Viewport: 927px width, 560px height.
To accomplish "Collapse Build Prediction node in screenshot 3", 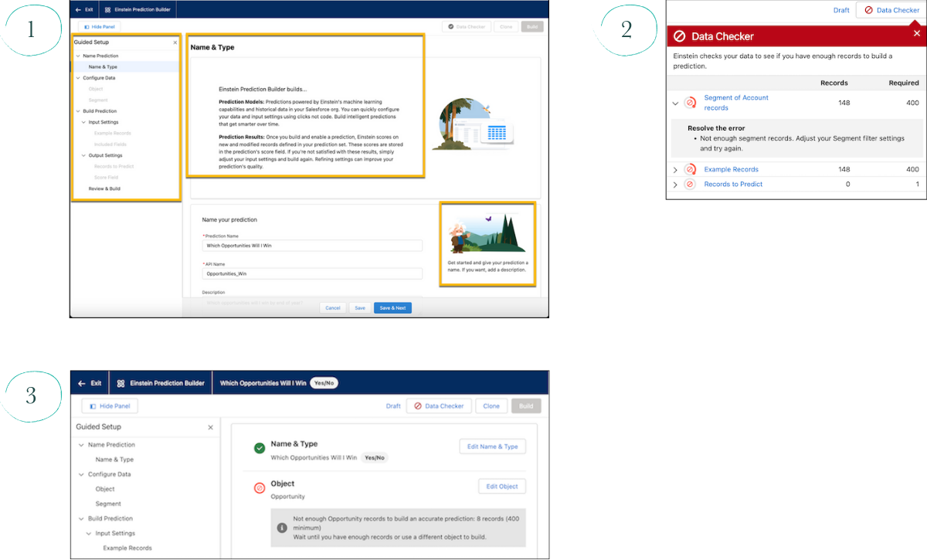I will [81, 518].
